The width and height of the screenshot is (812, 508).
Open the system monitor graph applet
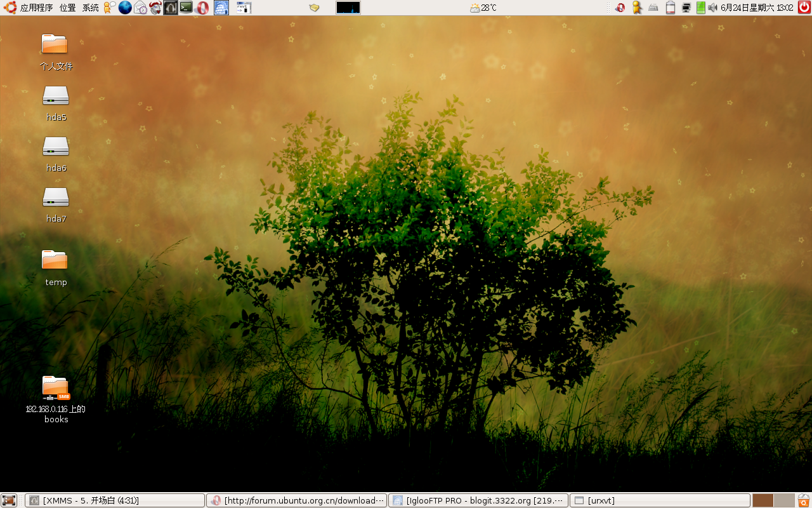pos(348,8)
